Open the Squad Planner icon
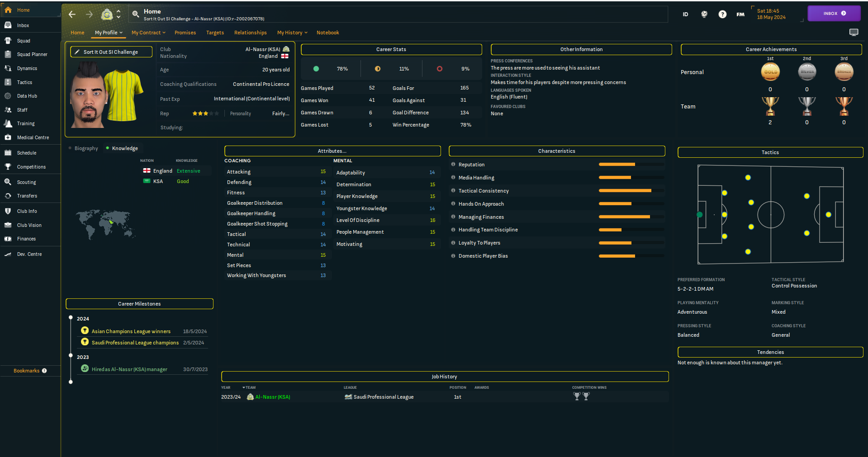Screen dimensions: 868x457 (x=8, y=54)
